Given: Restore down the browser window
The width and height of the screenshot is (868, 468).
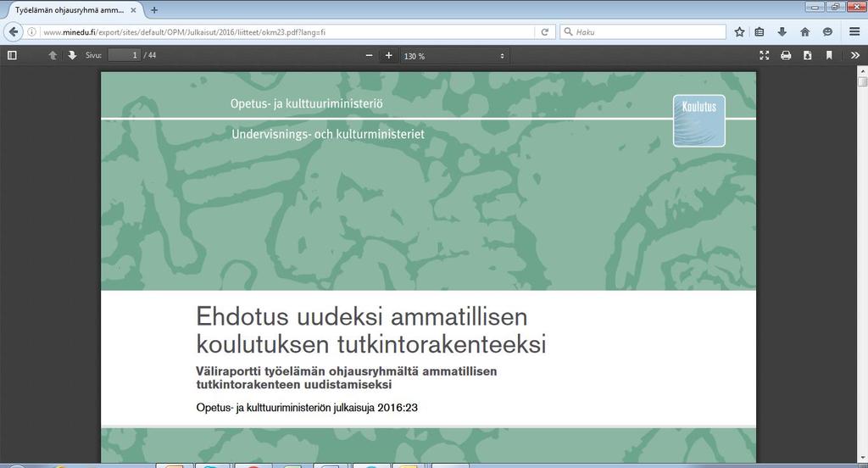Looking at the screenshot, I should tap(835, 7).
